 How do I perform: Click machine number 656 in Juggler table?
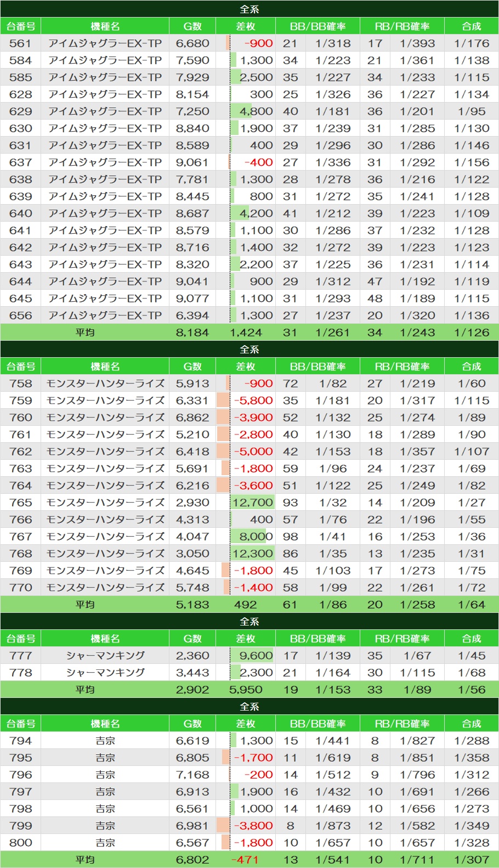click(x=20, y=315)
